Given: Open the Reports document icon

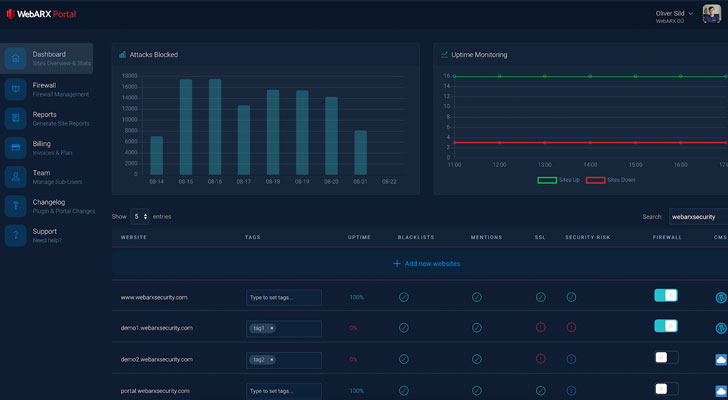Looking at the screenshot, I should tap(15, 118).
